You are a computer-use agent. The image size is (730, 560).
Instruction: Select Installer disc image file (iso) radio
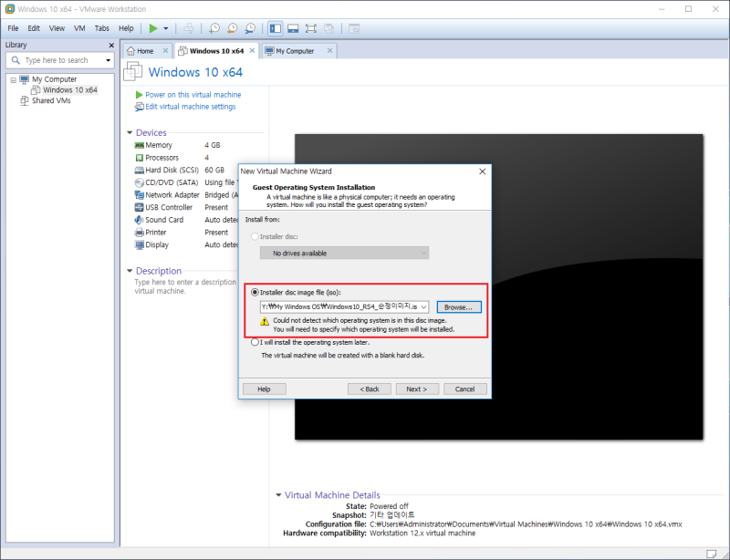[255, 293]
